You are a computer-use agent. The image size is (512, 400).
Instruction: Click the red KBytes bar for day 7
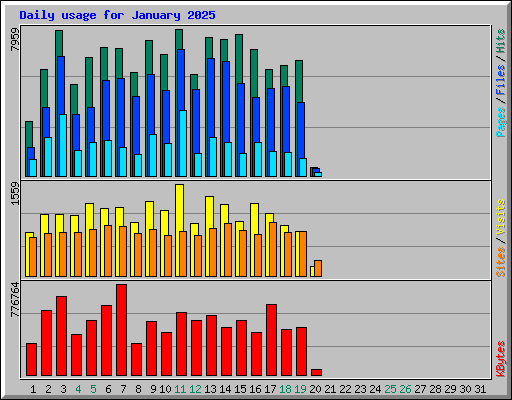click(x=121, y=330)
